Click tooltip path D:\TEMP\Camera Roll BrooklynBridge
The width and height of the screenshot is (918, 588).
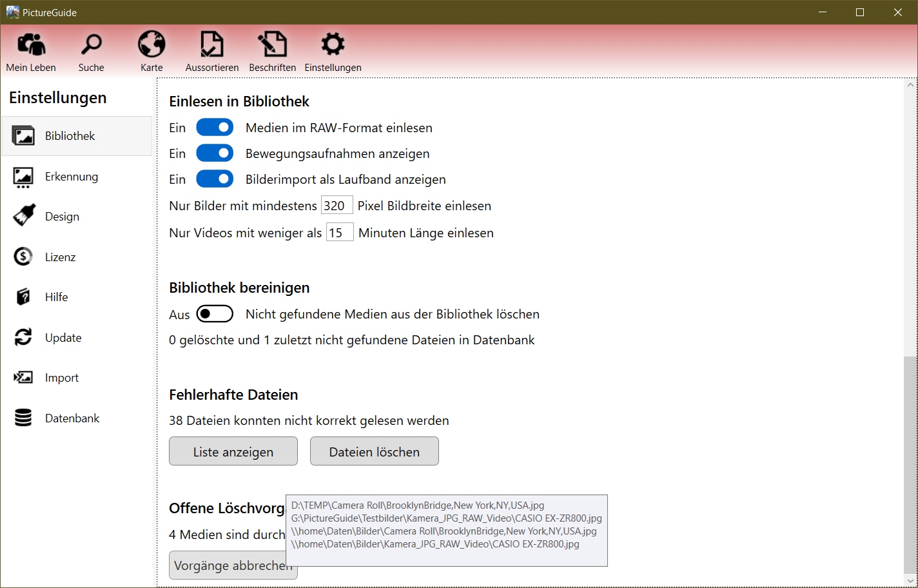tap(418, 505)
